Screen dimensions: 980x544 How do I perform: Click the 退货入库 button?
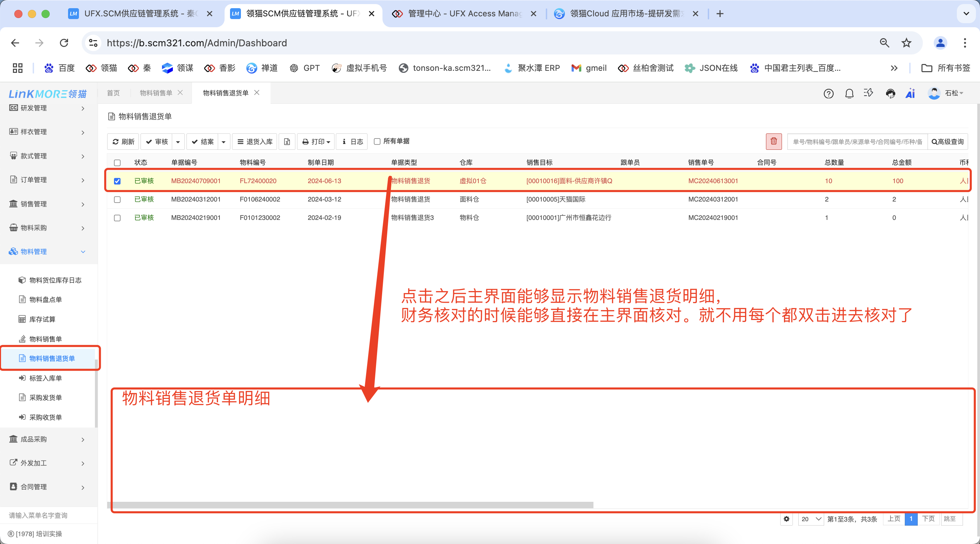click(254, 141)
